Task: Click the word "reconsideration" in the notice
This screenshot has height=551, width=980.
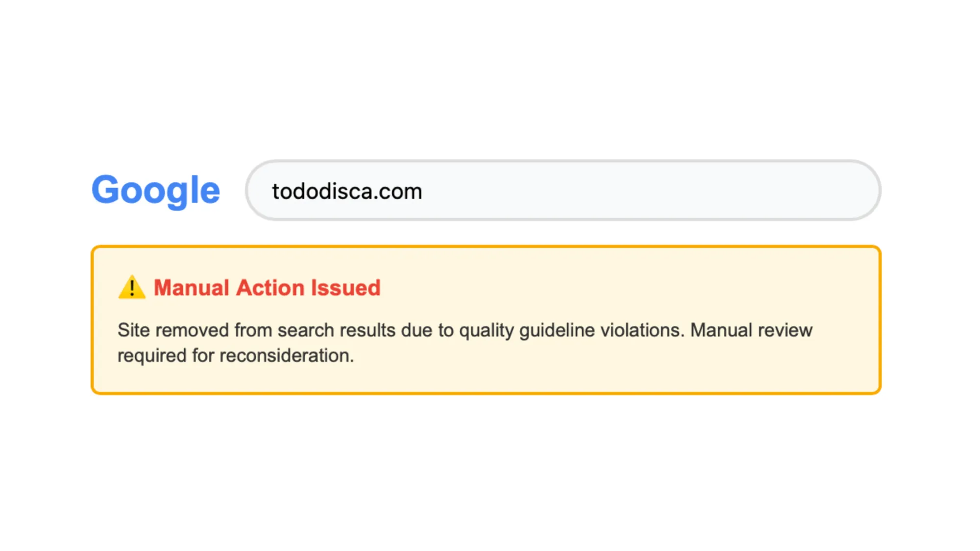Action: [x=286, y=356]
